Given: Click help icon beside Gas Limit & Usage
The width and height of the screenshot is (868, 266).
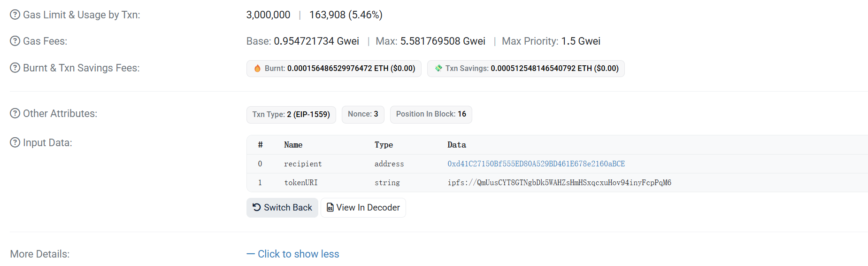Looking at the screenshot, I should coord(15,15).
